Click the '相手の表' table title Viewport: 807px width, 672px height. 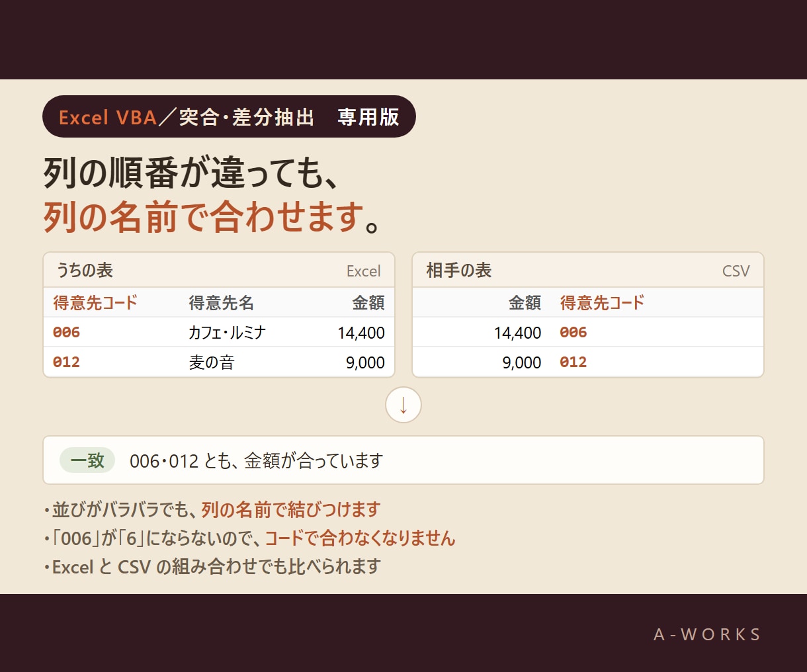(x=458, y=271)
